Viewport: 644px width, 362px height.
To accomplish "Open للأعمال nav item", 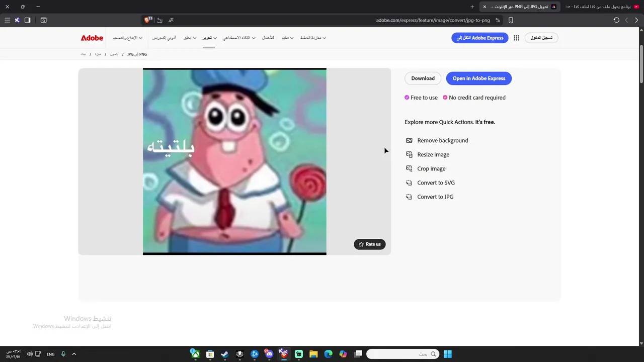I will [x=268, y=38].
